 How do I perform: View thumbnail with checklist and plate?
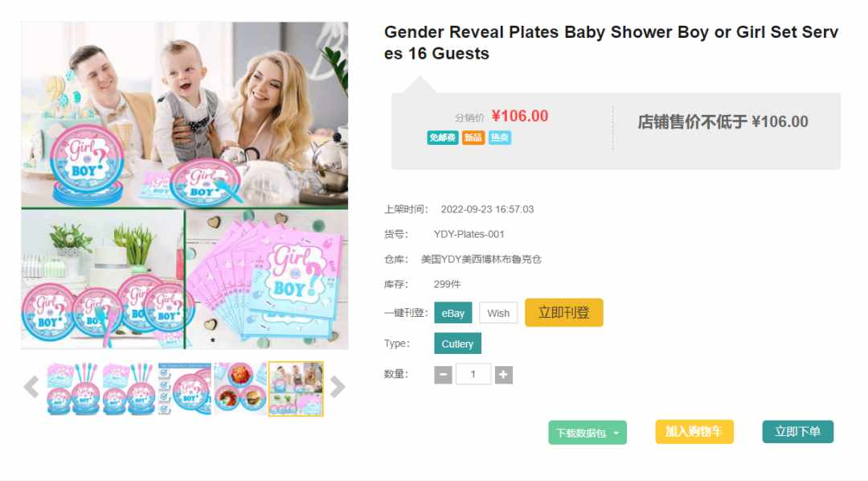pos(184,388)
